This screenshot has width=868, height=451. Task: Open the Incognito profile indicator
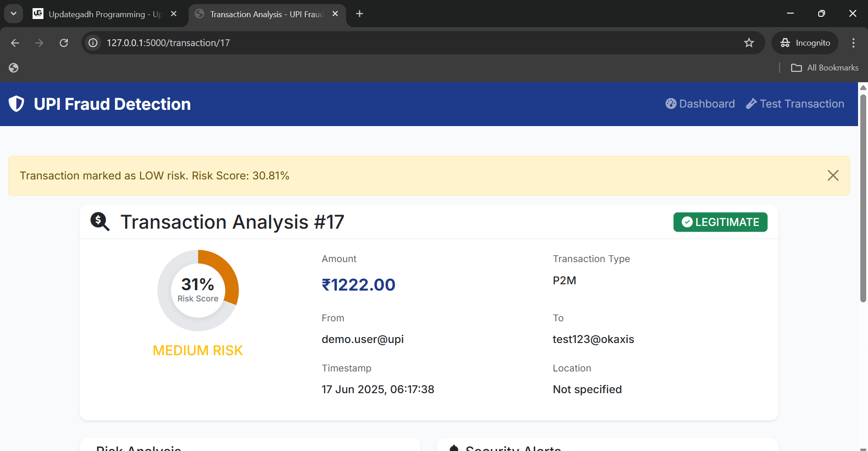tap(805, 43)
